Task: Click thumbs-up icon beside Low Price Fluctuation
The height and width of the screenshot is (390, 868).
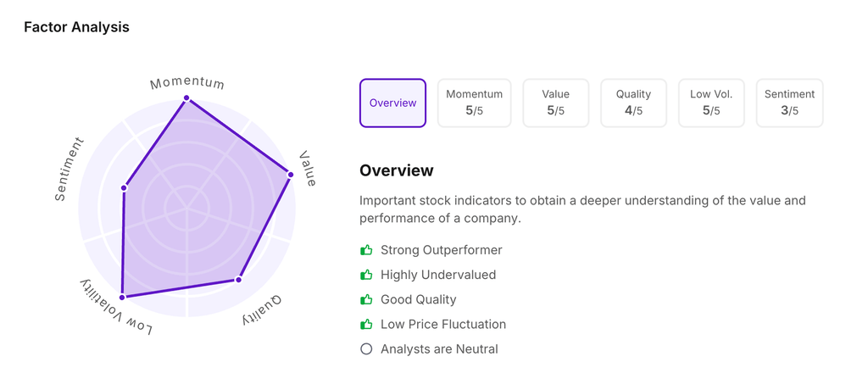Action: click(366, 324)
